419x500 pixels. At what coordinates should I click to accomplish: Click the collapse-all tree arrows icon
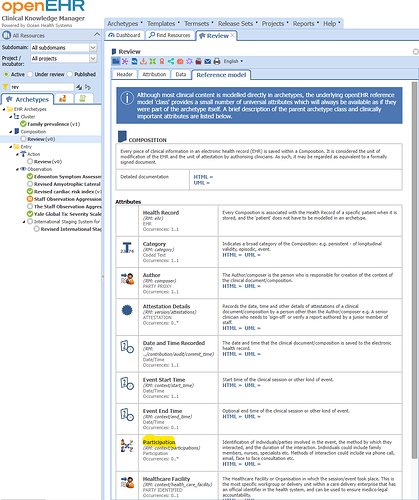click(79, 87)
